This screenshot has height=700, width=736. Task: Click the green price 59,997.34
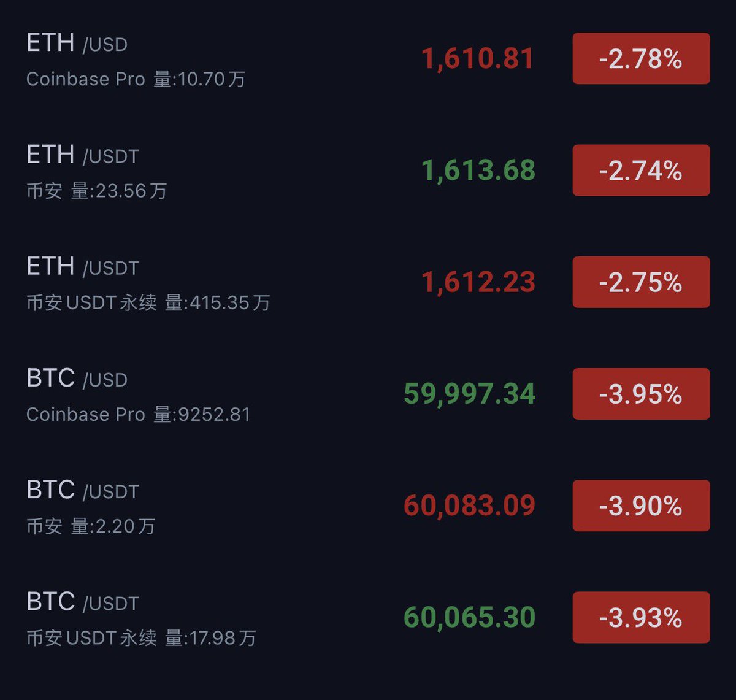[470, 394]
